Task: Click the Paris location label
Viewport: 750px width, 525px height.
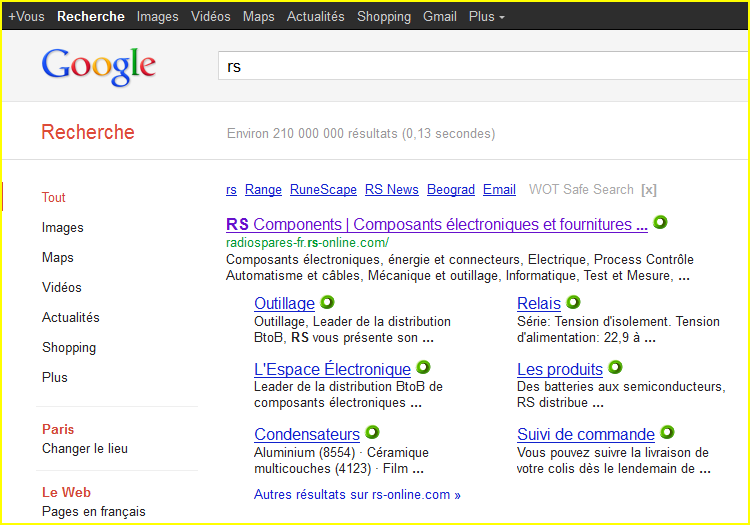Action: (58, 429)
